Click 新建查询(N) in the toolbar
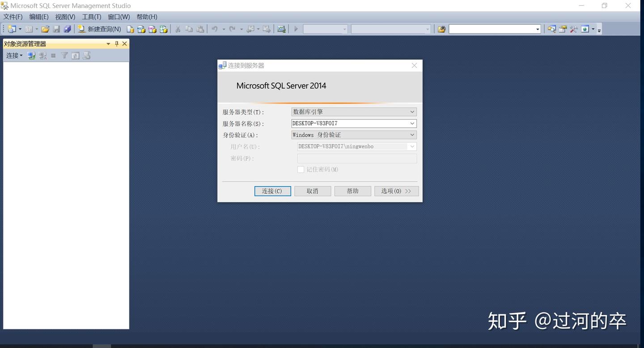This screenshot has width=644, height=348. pos(99,29)
